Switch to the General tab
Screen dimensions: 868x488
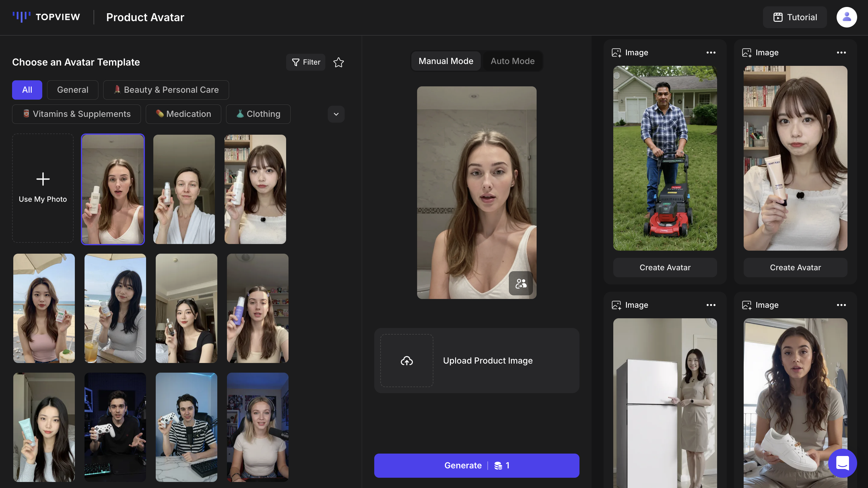72,90
